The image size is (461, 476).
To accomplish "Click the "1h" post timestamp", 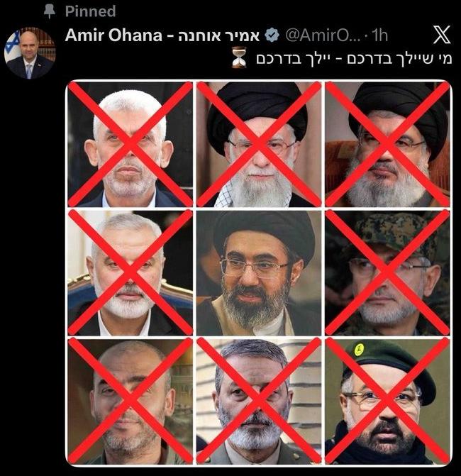I will pos(379,35).
